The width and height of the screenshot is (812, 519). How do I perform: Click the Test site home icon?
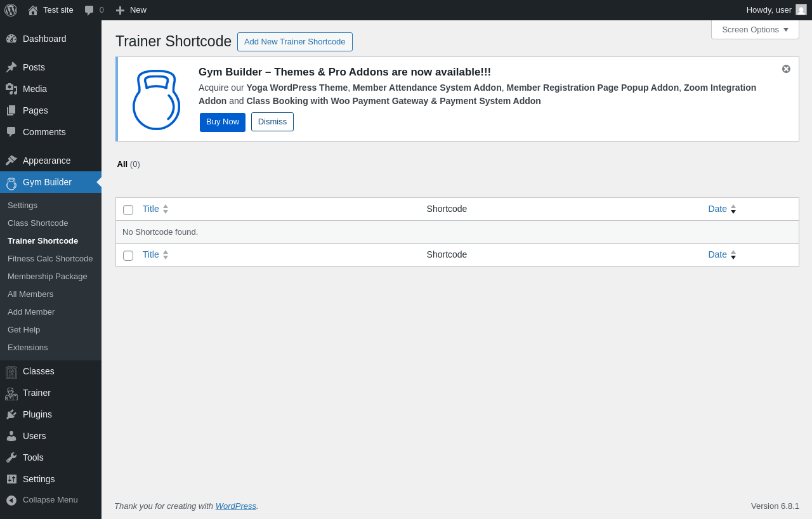pos(33,10)
